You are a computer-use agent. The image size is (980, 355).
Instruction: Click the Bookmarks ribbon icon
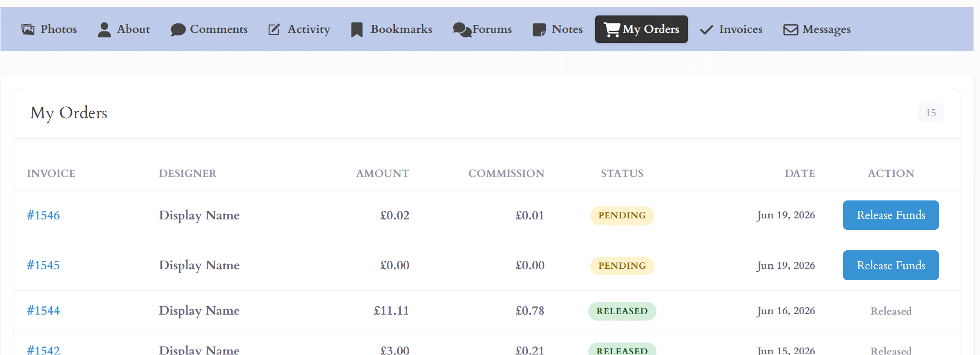[356, 30]
